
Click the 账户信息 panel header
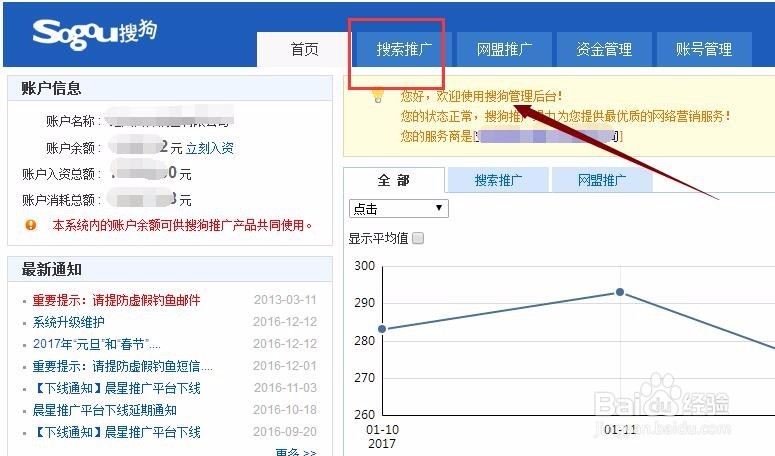click(170, 88)
